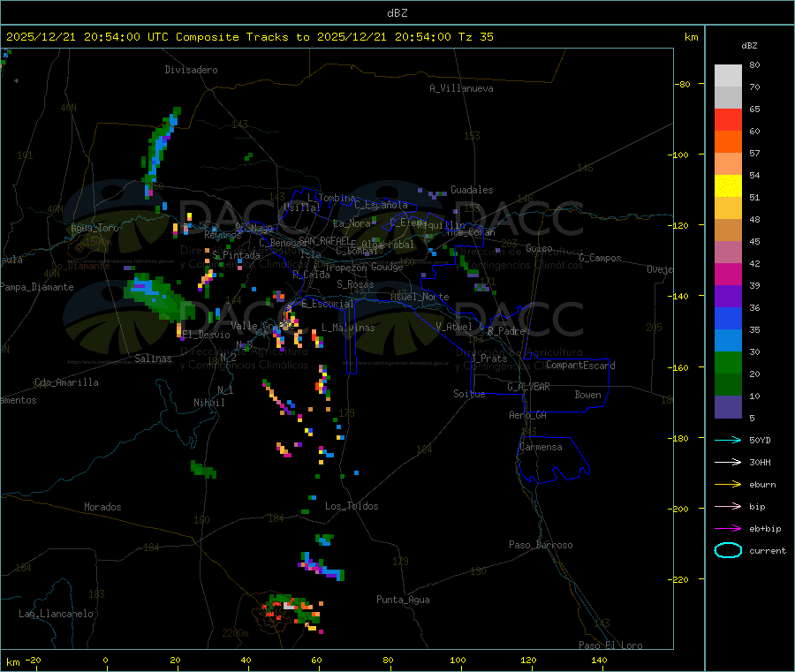Click the 'S_Pintada' map label
This screenshot has width=795, height=672.
[x=236, y=255]
